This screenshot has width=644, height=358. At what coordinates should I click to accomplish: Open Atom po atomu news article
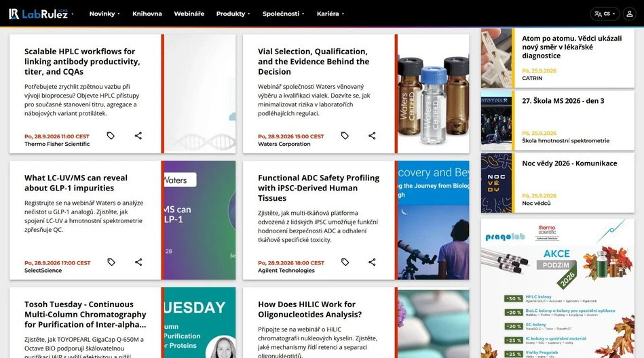tap(571, 47)
